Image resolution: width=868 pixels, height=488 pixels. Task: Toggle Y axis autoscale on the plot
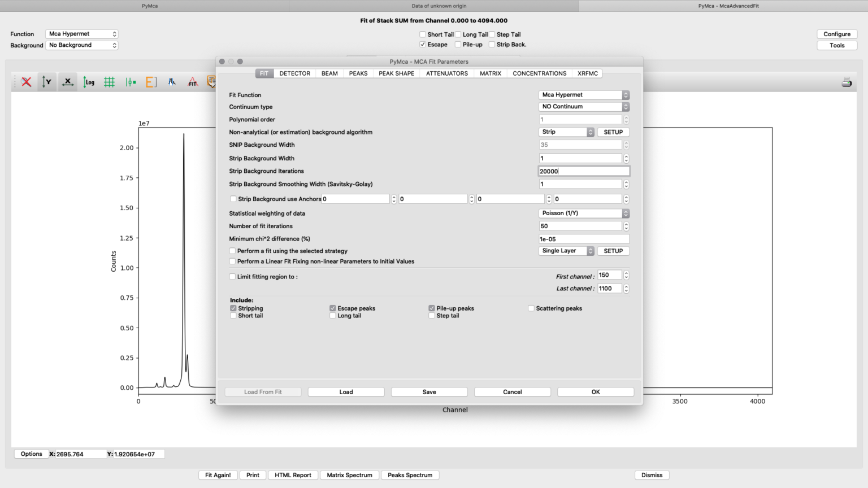tap(47, 82)
